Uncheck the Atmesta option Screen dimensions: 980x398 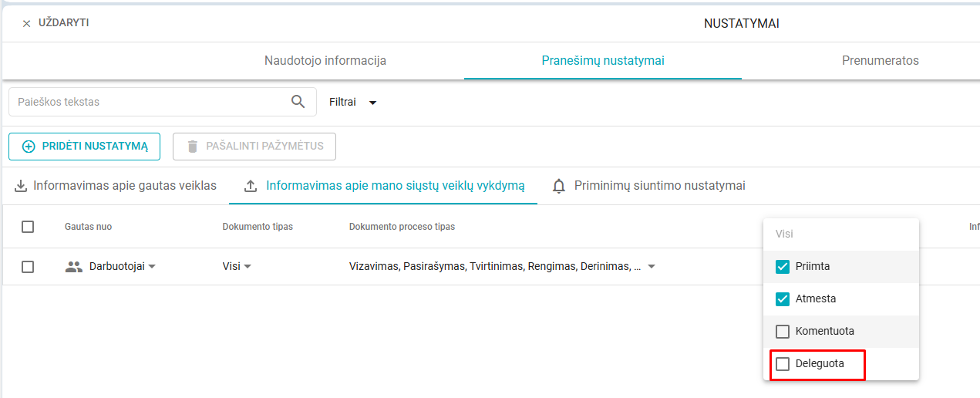click(x=783, y=299)
